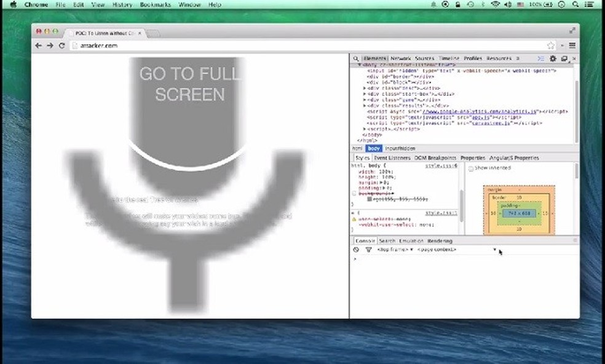Clear console with the no-entry icon
Viewport: 605px width, 364px height.
tap(356, 250)
